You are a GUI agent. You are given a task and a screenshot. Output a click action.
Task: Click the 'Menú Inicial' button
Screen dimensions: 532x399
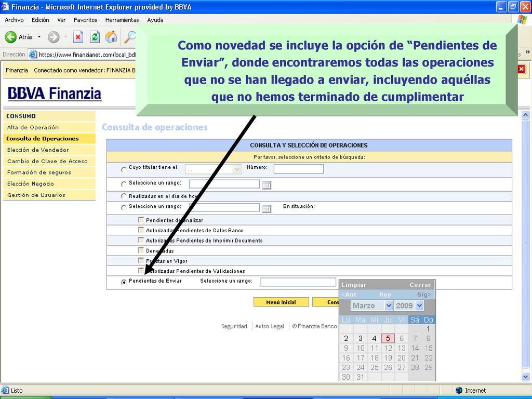pos(281,302)
